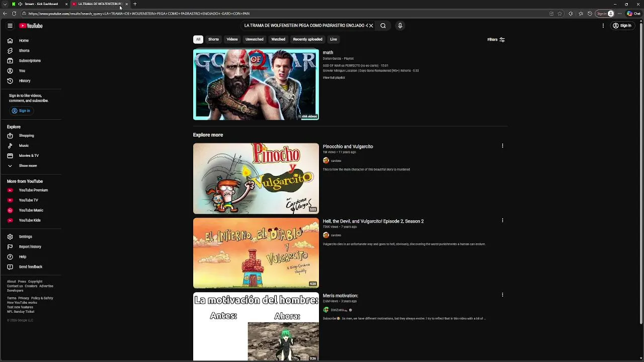Image resolution: width=644 pixels, height=362 pixels.
Task: Open DonZuelta channel avatar icon
Action: coord(326,310)
